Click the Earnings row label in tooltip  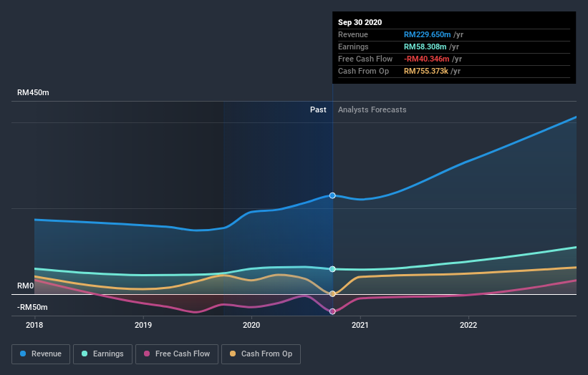pyautogui.click(x=353, y=47)
